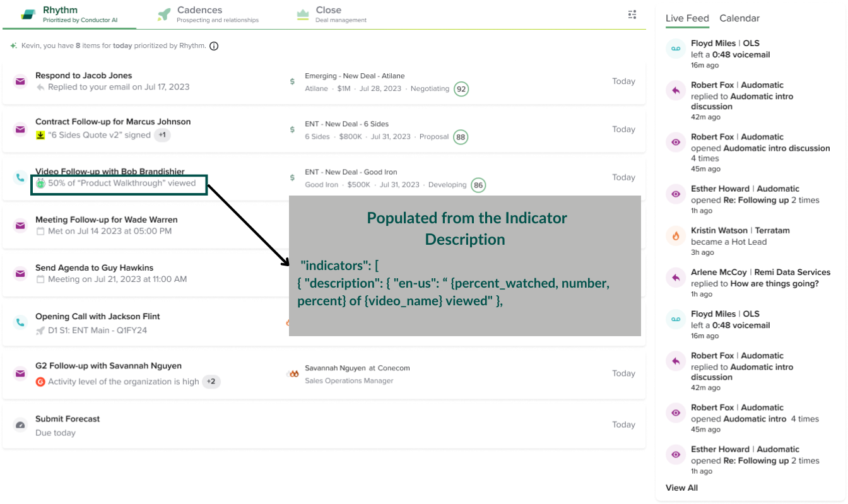Click the hot lead flame icon for Kristin Watson
This screenshot has width=848, height=504.
676,235
